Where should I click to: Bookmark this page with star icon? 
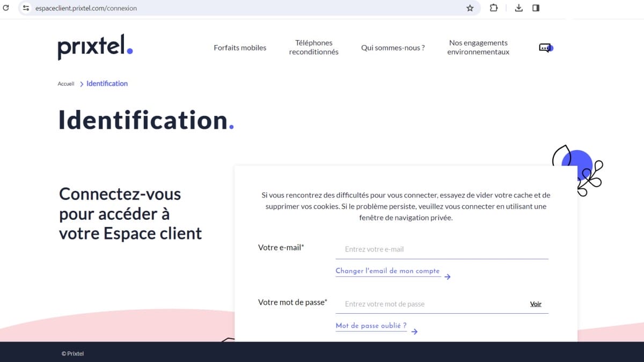[470, 8]
